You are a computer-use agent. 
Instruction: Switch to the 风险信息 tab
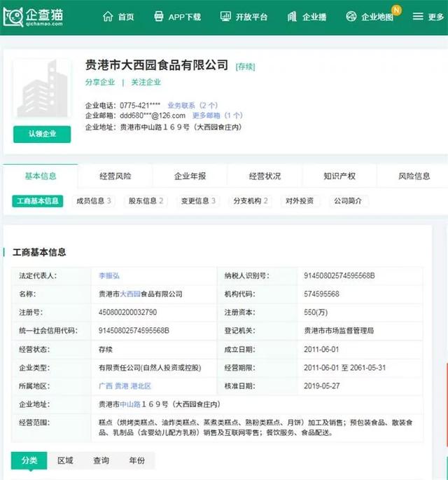point(414,176)
